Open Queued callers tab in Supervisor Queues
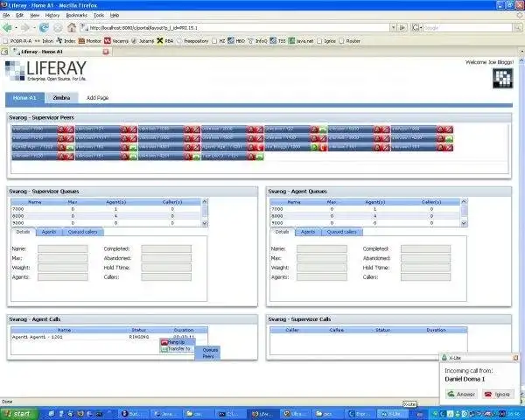This screenshot has height=420, width=525. [x=83, y=232]
